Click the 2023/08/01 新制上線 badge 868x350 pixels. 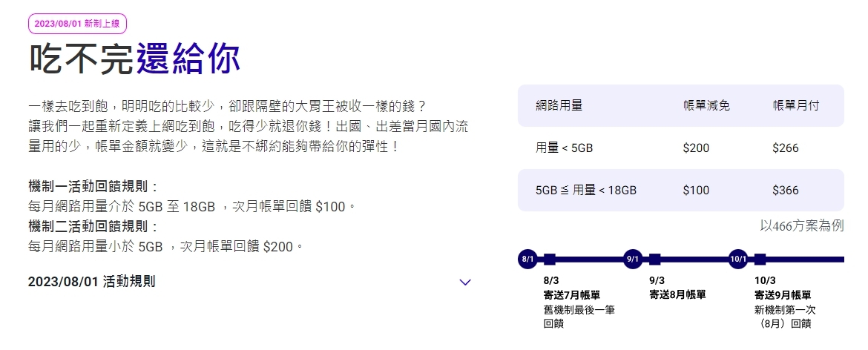point(78,24)
